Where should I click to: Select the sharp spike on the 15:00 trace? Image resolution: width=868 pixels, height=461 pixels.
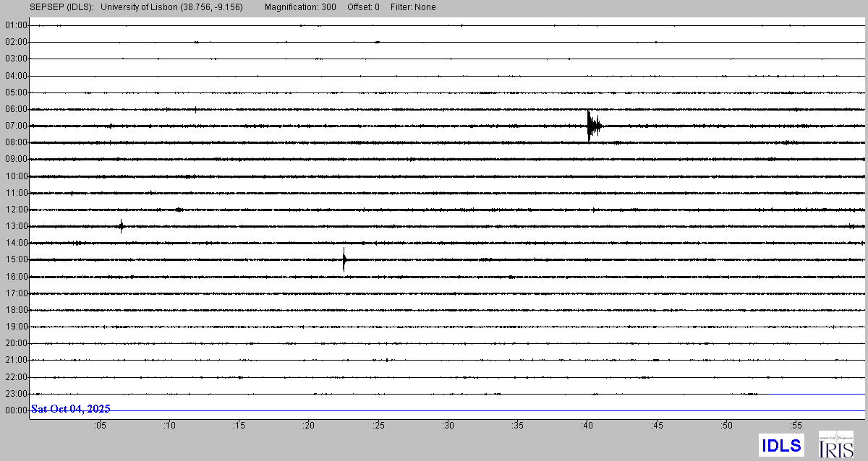[x=344, y=259]
